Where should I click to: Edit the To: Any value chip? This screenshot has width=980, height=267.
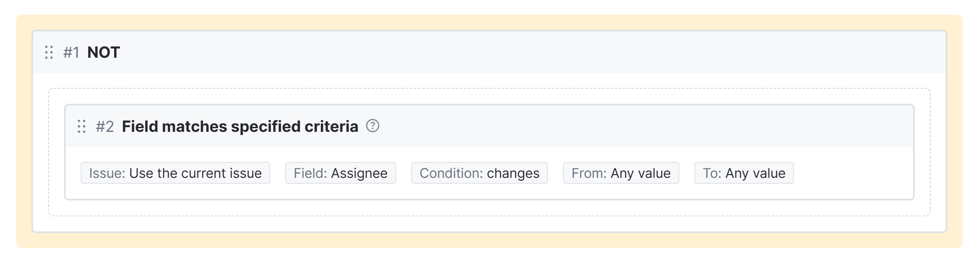click(x=744, y=173)
